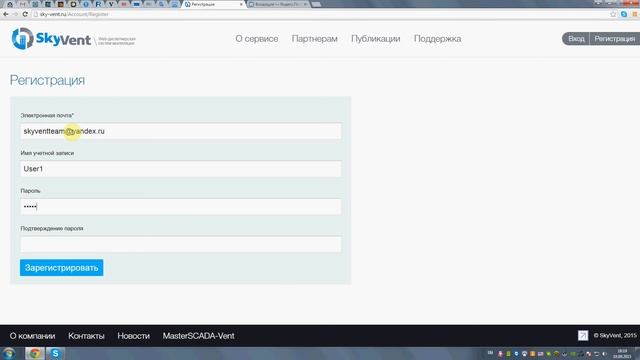The height and width of the screenshot is (360, 640).
Task: Switch to the pinned tab with the V icon
Action: (111, 4)
